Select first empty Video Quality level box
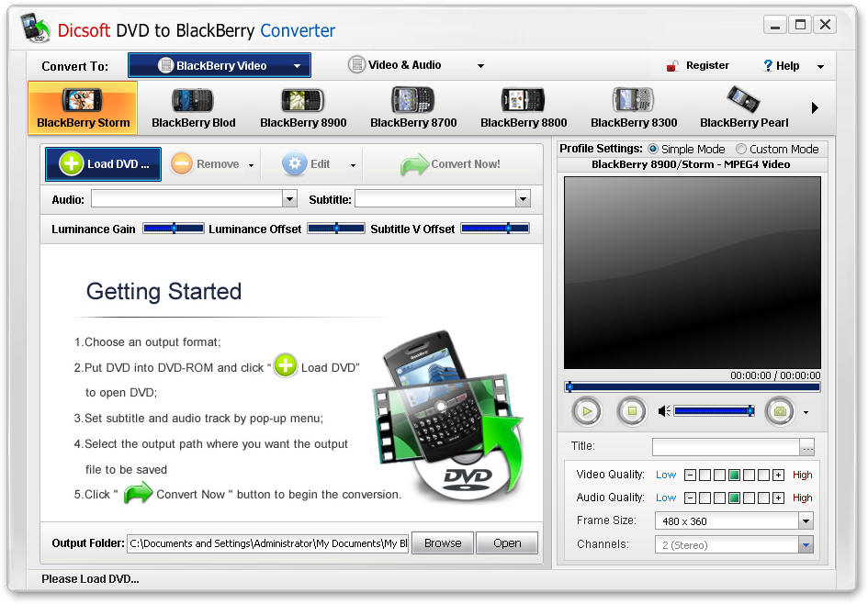 (705, 475)
